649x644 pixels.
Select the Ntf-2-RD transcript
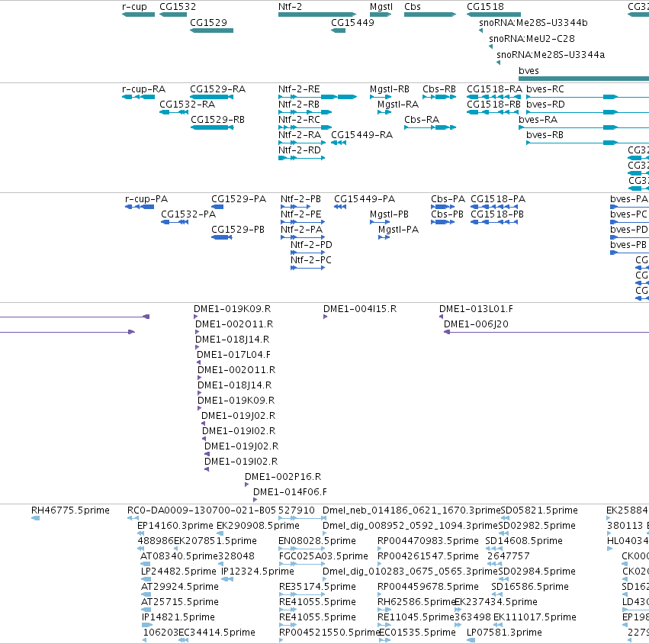point(301,158)
